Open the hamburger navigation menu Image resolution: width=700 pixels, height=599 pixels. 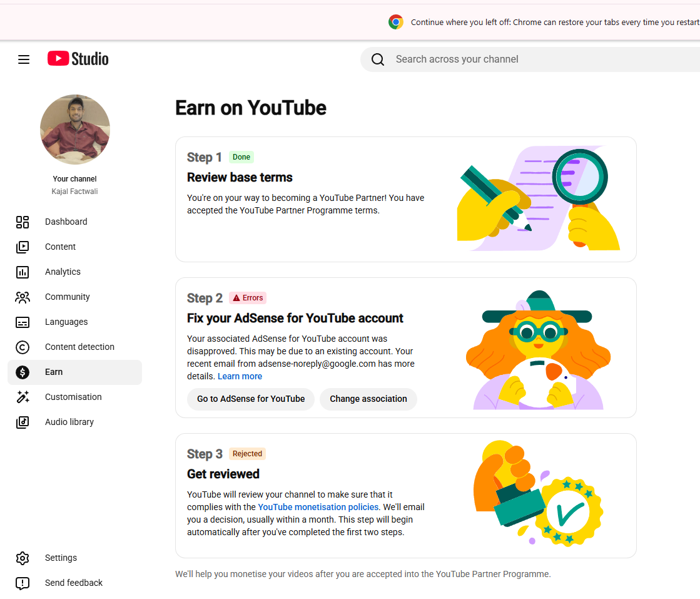click(x=24, y=59)
